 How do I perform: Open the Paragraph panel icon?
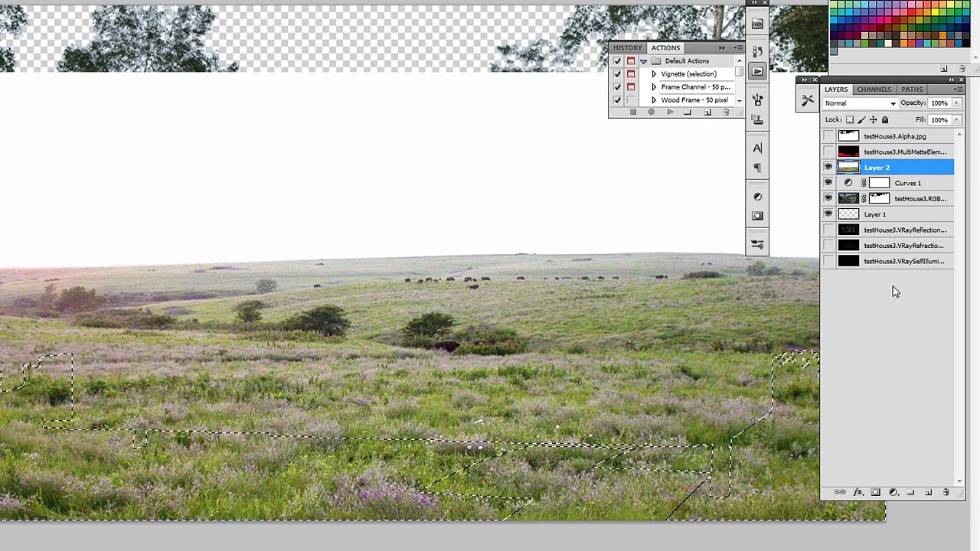757,168
